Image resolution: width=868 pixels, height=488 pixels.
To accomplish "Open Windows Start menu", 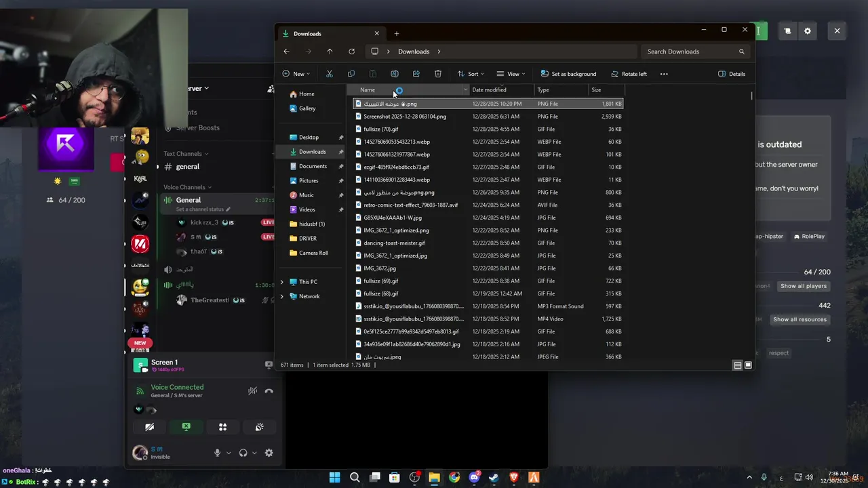I will pyautogui.click(x=335, y=478).
